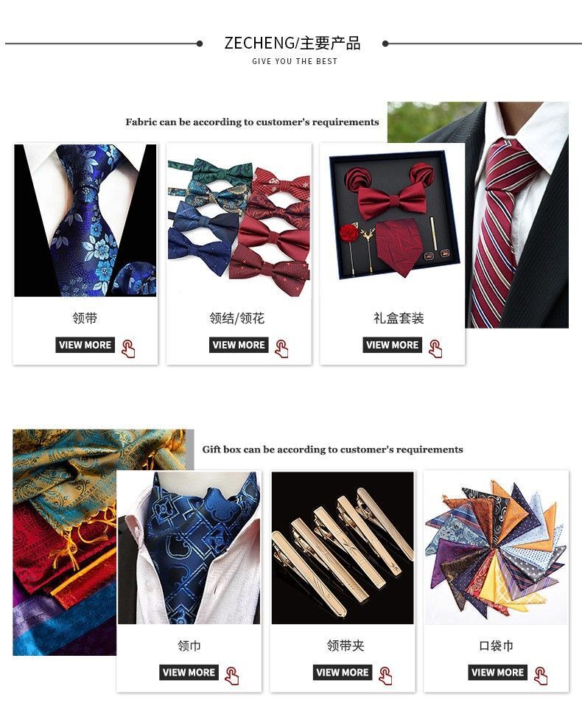This screenshot has height=728, width=582.
Task: Click VIEW MORE for 口袋巾 pocket squares
Action: coord(497,672)
